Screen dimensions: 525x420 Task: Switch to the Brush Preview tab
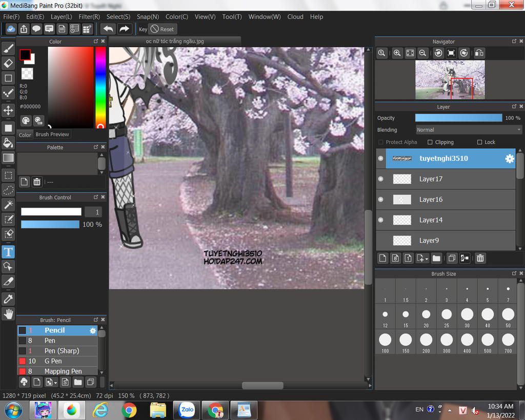(x=52, y=134)
